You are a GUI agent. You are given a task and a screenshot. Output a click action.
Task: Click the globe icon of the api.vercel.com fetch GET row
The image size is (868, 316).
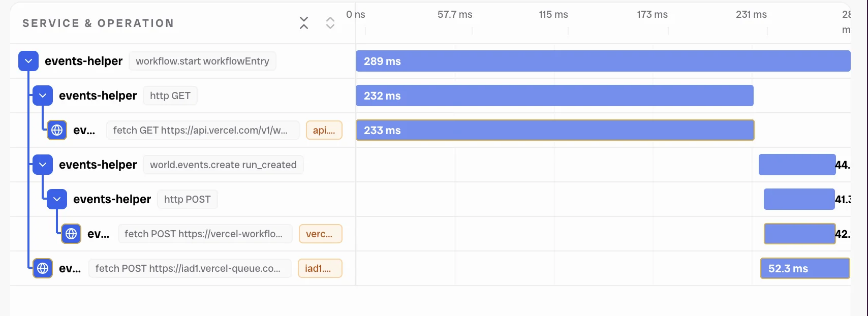(x=57, y=130)
